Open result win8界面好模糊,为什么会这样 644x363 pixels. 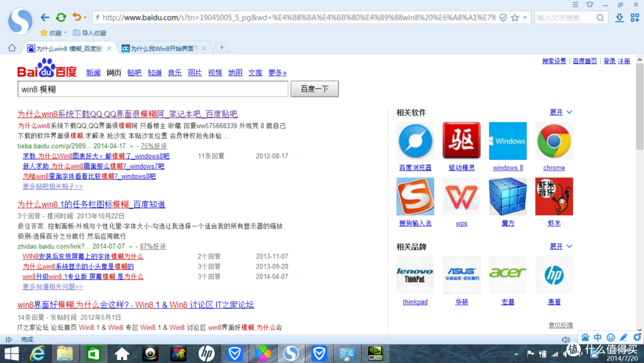pyautogui.click(x=135, y=304)
